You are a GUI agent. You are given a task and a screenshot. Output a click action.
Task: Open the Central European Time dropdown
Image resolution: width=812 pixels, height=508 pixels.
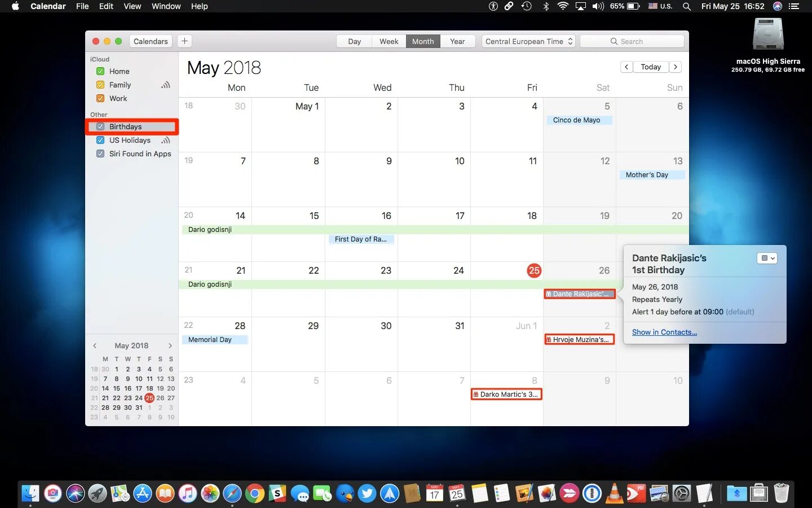527,41
